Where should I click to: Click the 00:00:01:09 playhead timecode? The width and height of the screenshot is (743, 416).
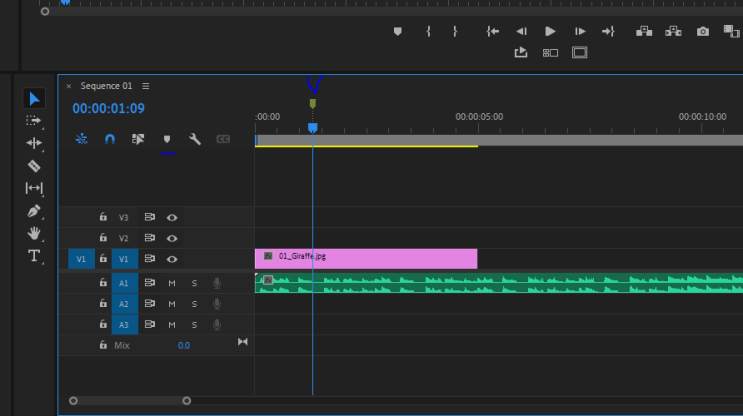108,108
